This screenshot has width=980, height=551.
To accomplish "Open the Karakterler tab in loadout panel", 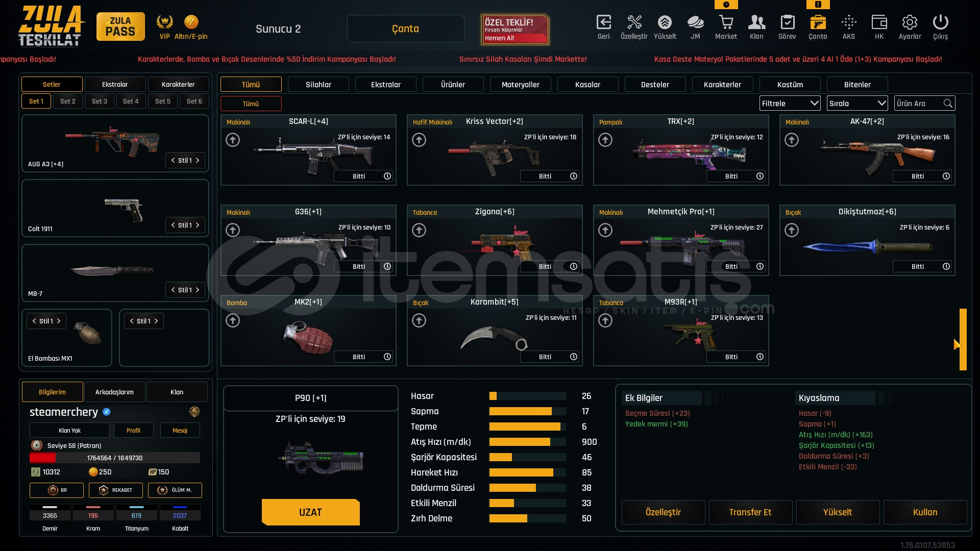I will point(178,85).
